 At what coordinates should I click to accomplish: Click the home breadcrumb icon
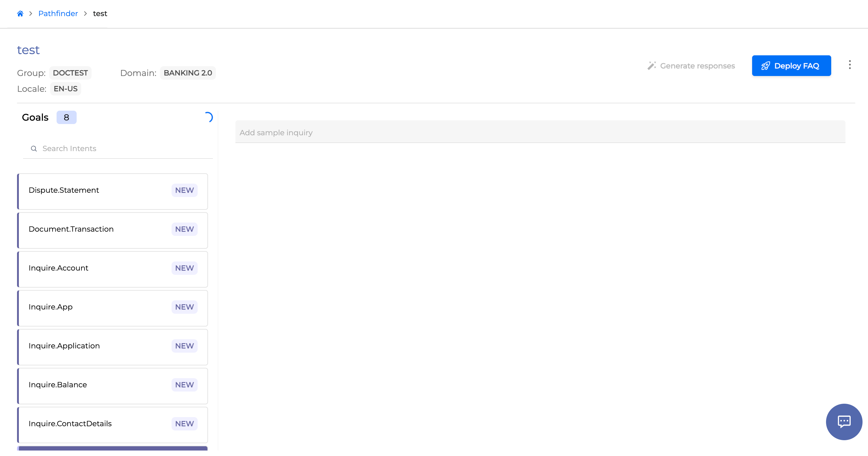[20, 13]
